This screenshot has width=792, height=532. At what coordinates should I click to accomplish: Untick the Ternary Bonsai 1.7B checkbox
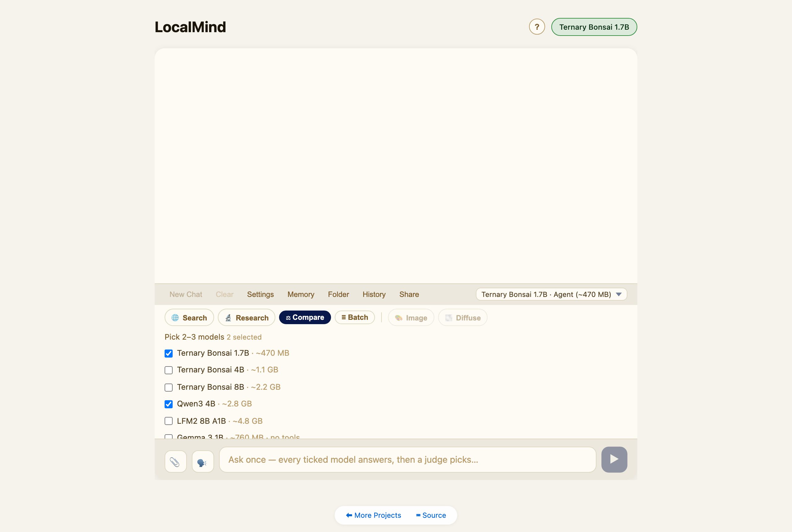pos(169,354)
